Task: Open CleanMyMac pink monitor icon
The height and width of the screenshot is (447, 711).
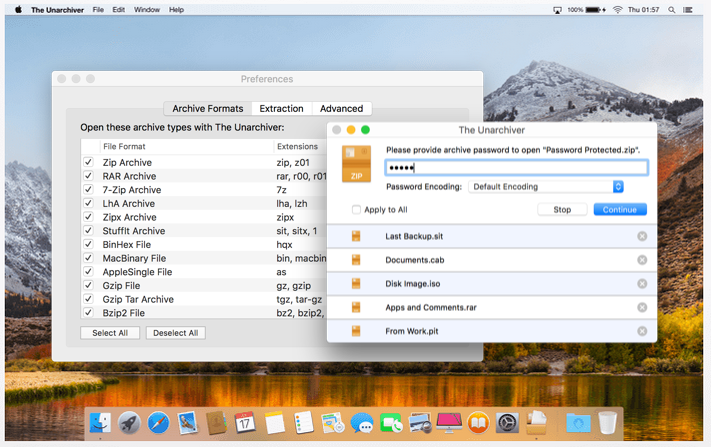Action: coord(449,423)
